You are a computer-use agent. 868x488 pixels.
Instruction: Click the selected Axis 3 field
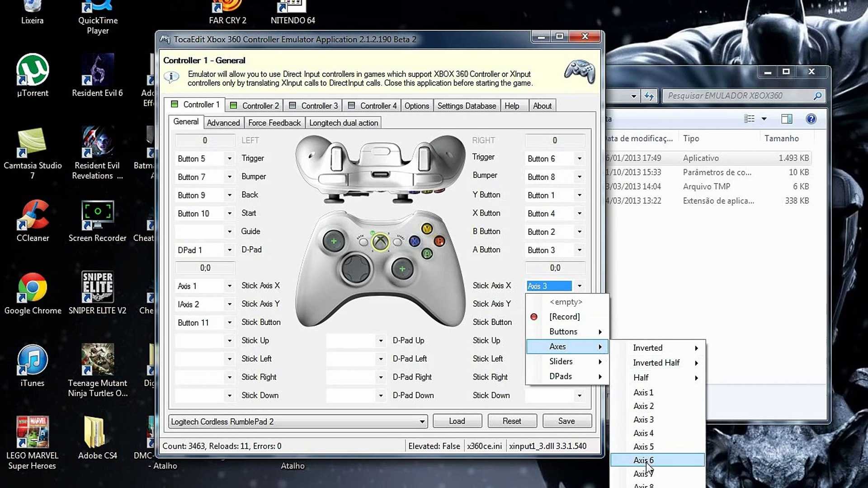tap(549, 286)
